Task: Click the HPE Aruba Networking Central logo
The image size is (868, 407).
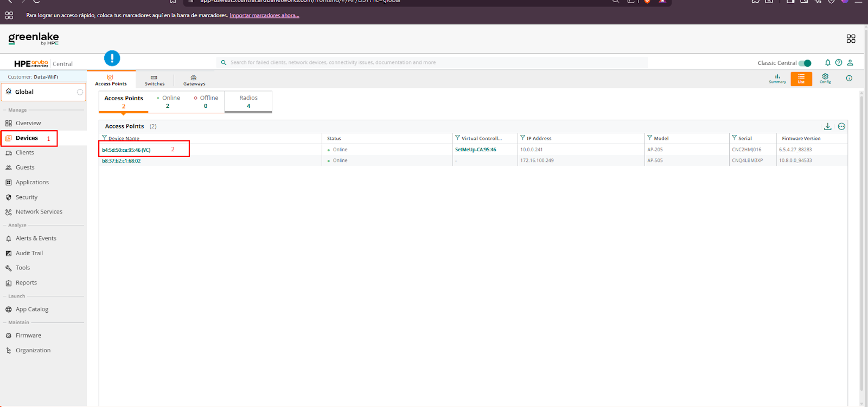Action: (x=43, y=63)
